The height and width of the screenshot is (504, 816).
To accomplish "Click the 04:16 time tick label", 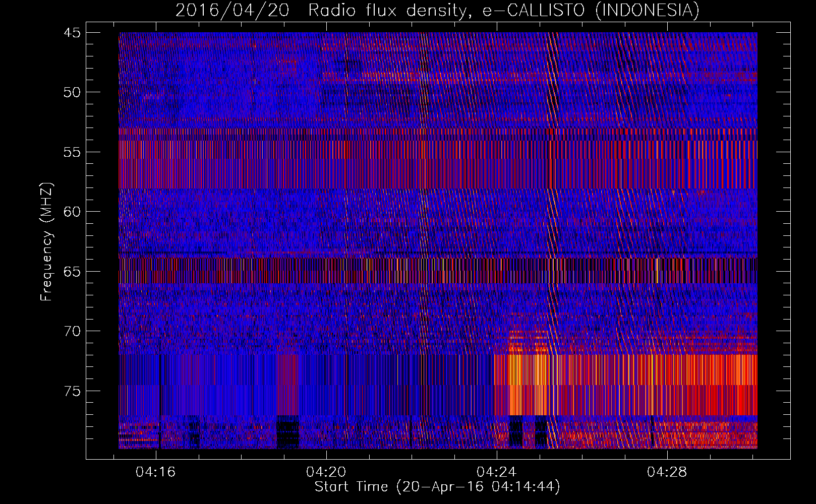I will coord(156,472).
